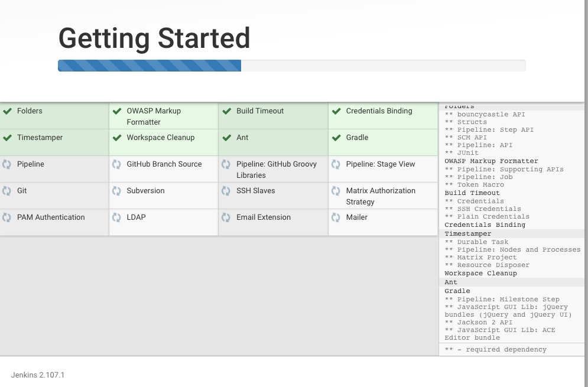588x387 pixels.
Task: Click the SSH Slaves plugin label
Action: (256, 191)
